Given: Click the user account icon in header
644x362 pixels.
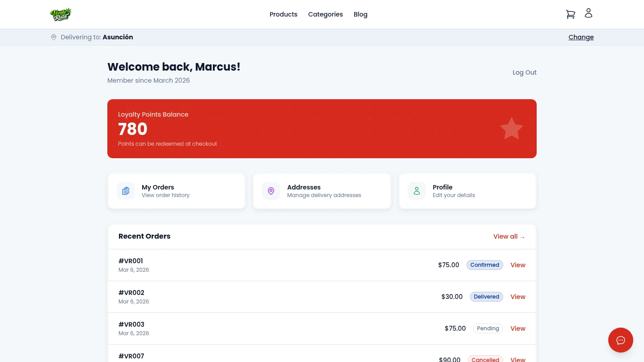Looking at the screenshot, I should [x=589, y=13].
